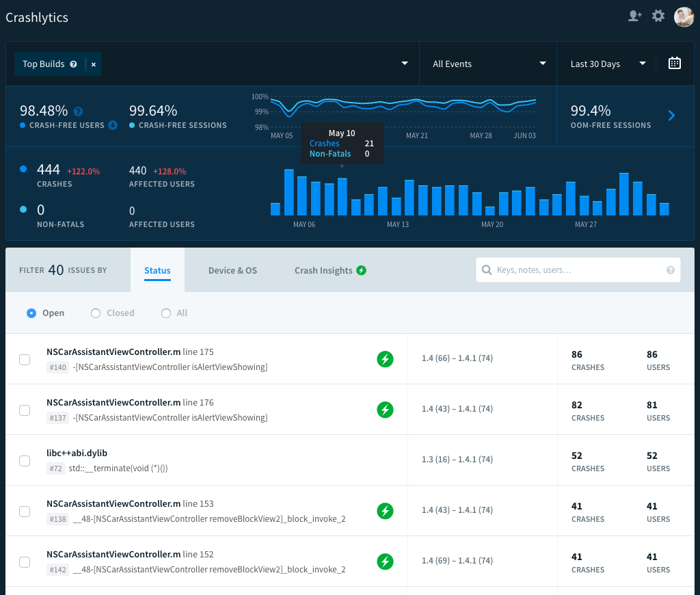Image resolution: width=700 pixels, height=595 pixels.
Task: Click the add user icon in header
Action: point(634,16)
